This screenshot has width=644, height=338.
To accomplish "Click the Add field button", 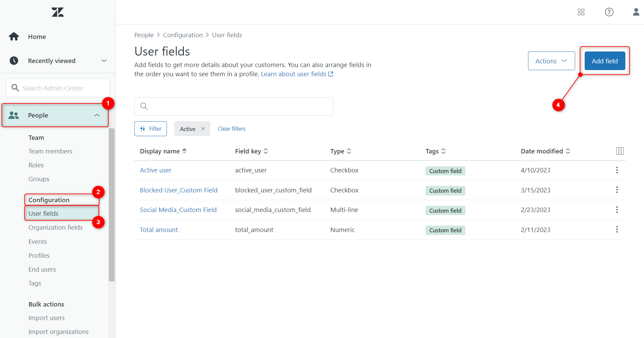I will [605, 61].
